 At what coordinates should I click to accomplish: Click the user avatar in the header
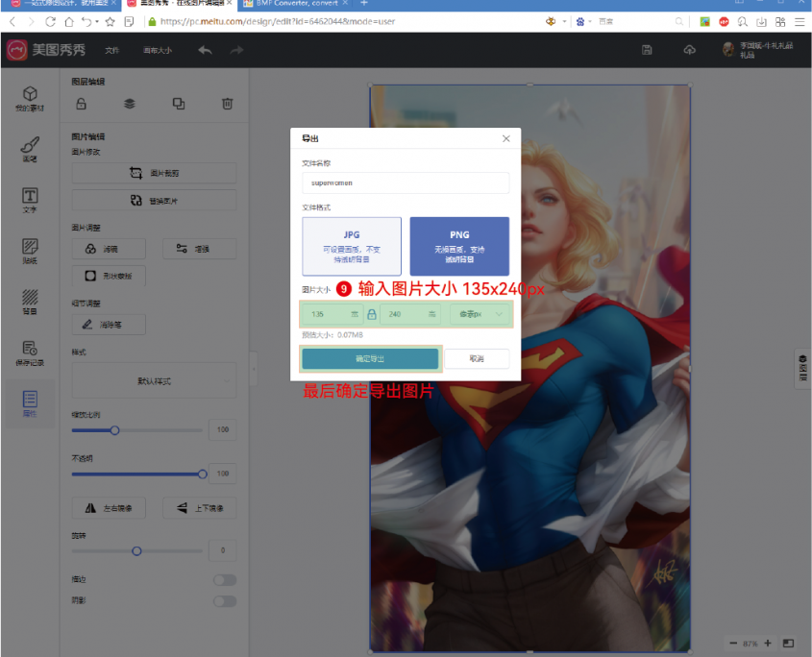pos(728,50)
